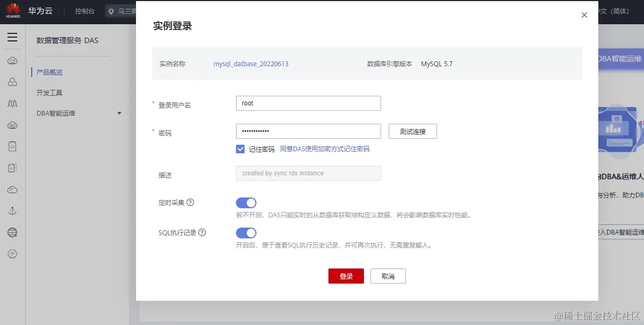
Task: Open the IP address sidebar icon
Action: 12,254
